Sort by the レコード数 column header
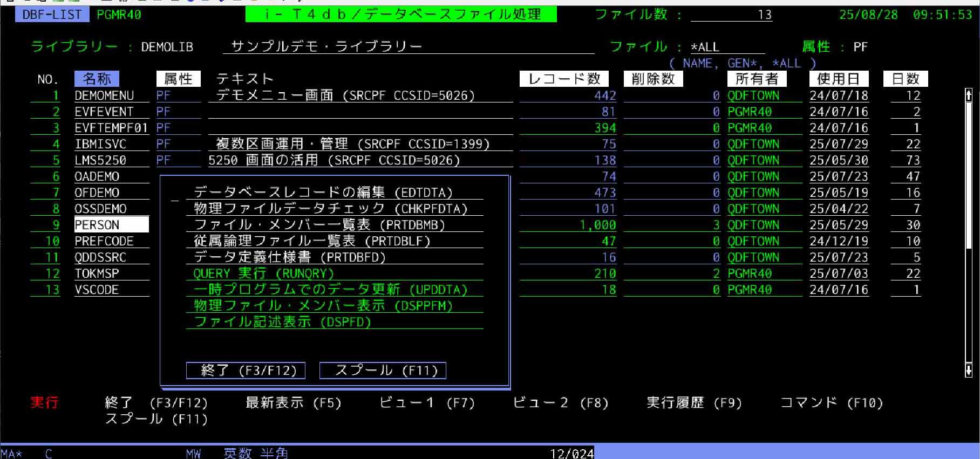 click(x=564, y=79)
